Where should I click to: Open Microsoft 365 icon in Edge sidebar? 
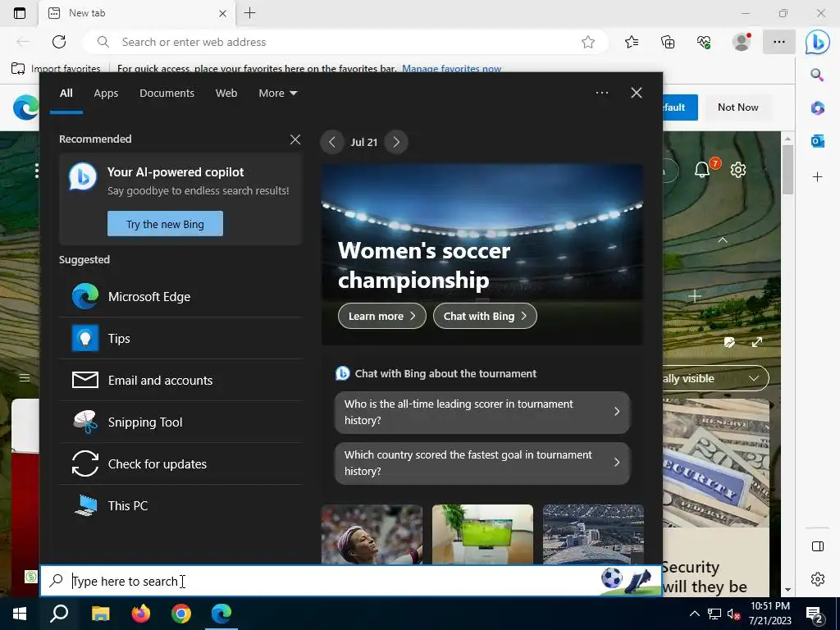tap(818, 107)
